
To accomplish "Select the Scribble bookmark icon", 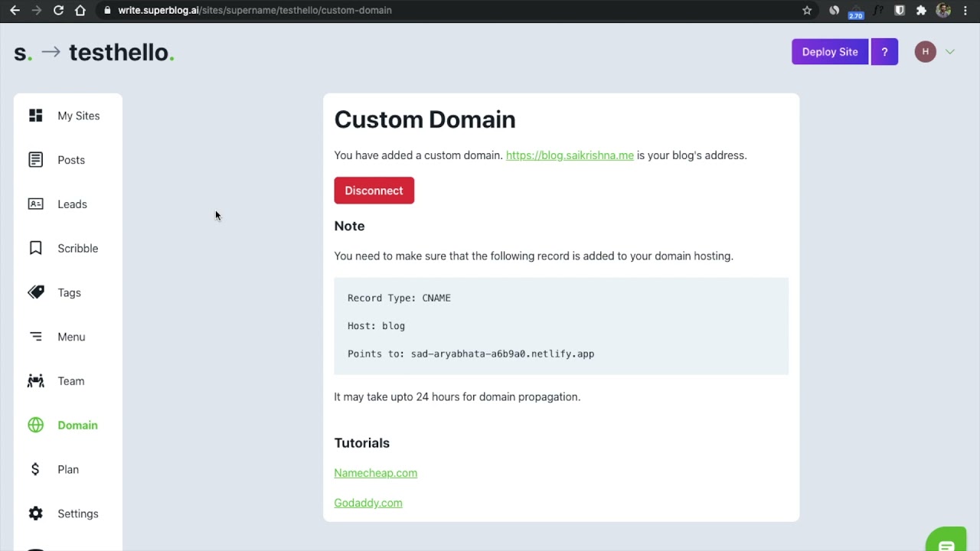I will (36, 248).
